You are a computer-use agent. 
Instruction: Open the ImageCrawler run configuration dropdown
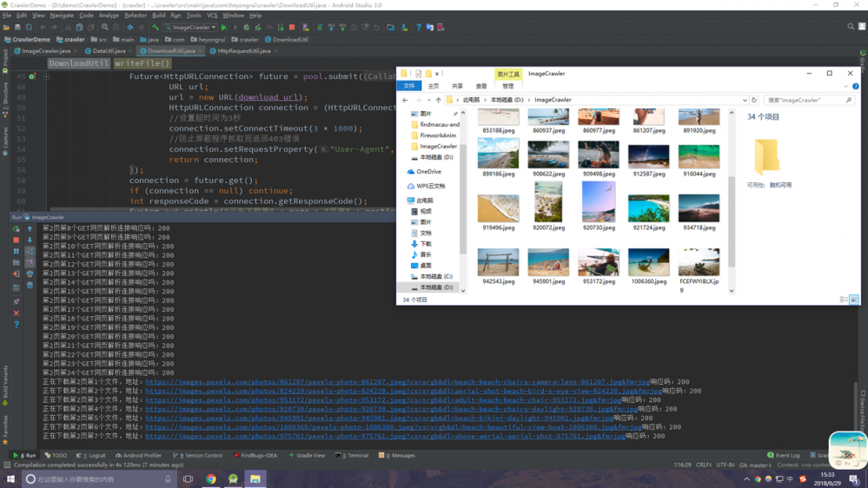(191, 28)
